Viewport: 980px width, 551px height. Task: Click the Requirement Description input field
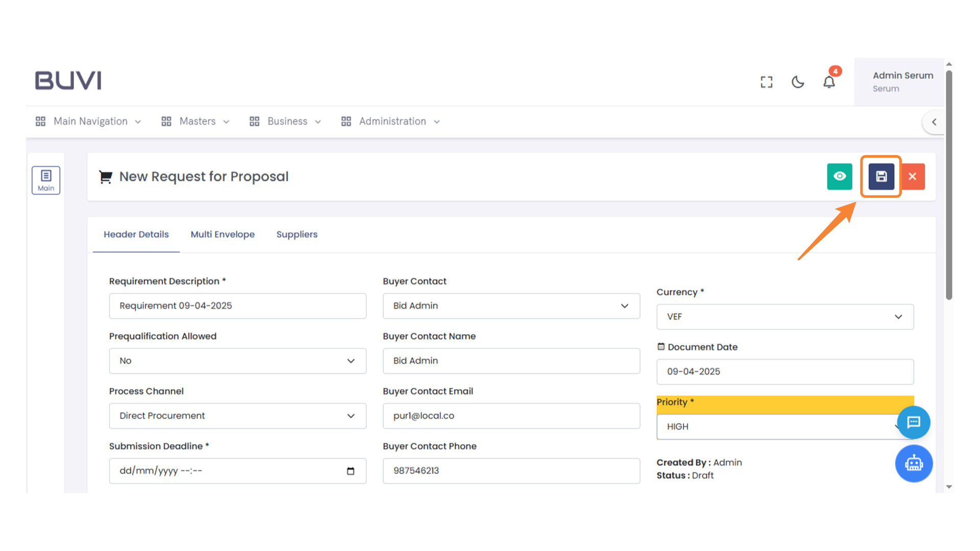click(237, 306)
